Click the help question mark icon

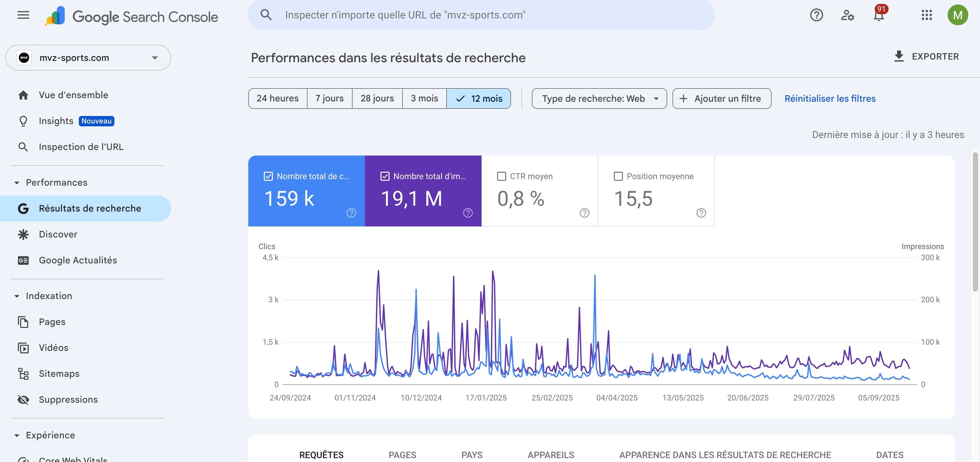click(x=816, y=15)
